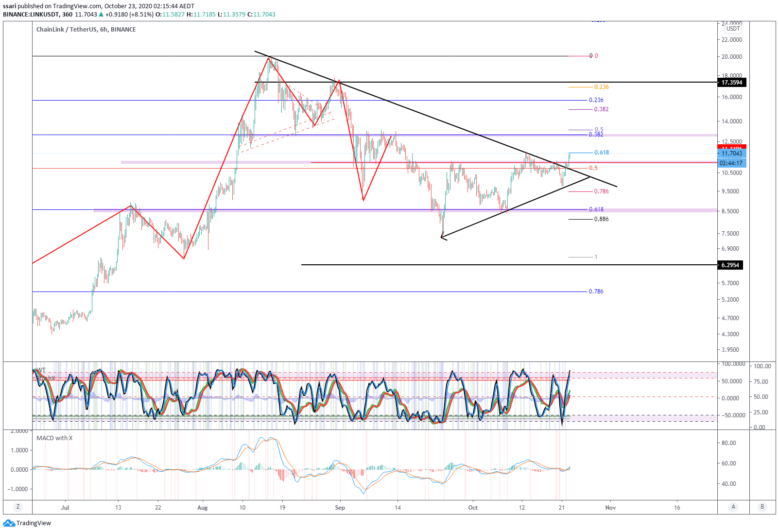
Task: Click the 22.0000 price axis label
Action: tap(732, 40)
